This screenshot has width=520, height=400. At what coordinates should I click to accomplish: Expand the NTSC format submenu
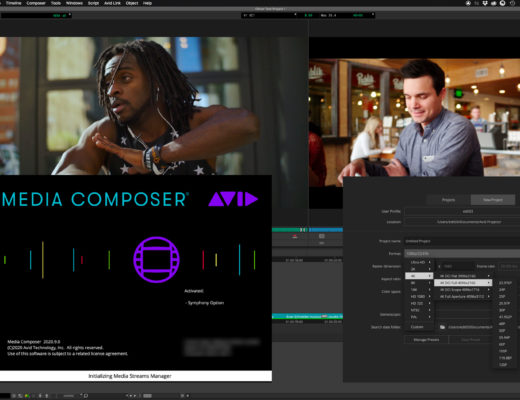419,310
